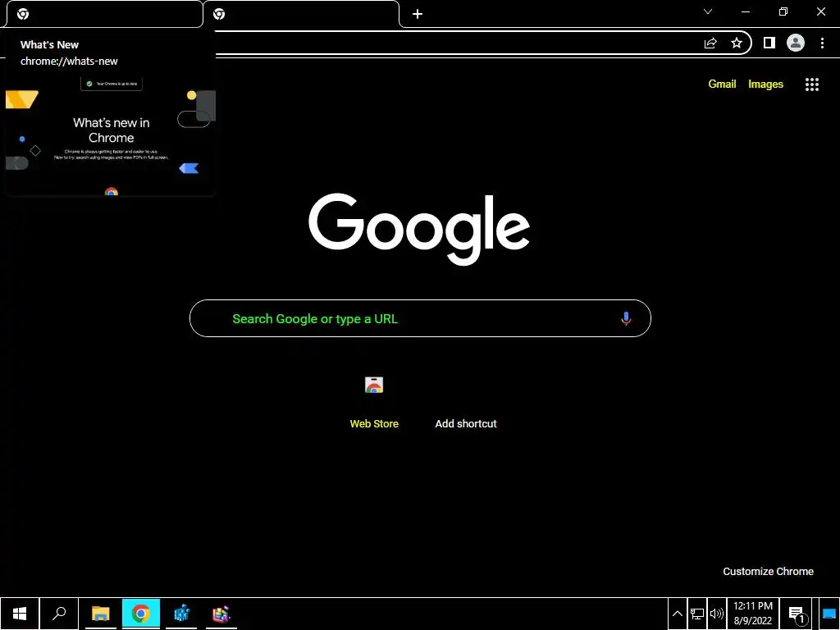Toggle the side panel icon
The width and height of the screenshot is (840, 630).
coord(769,43)
